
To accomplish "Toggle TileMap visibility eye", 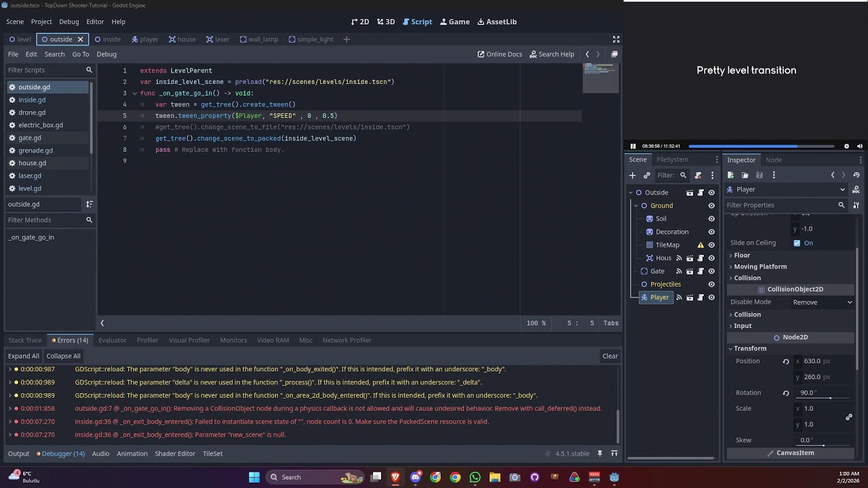I will 711,245.
